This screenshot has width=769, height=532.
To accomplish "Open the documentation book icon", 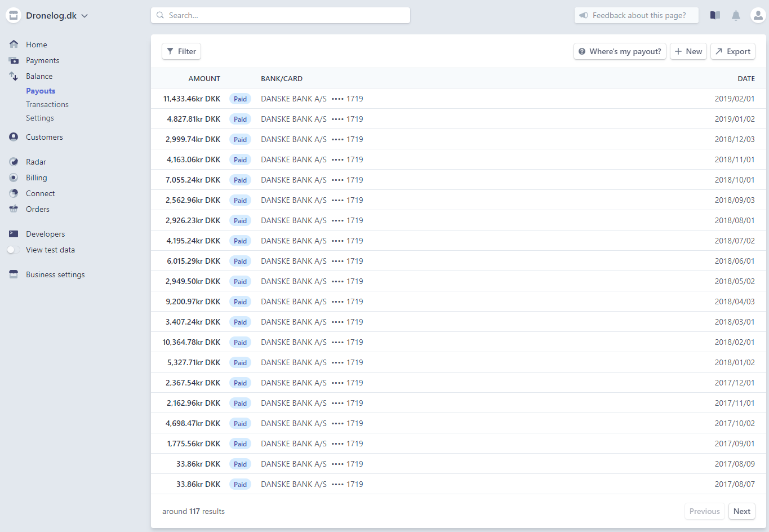I will [x=715, y=16].
